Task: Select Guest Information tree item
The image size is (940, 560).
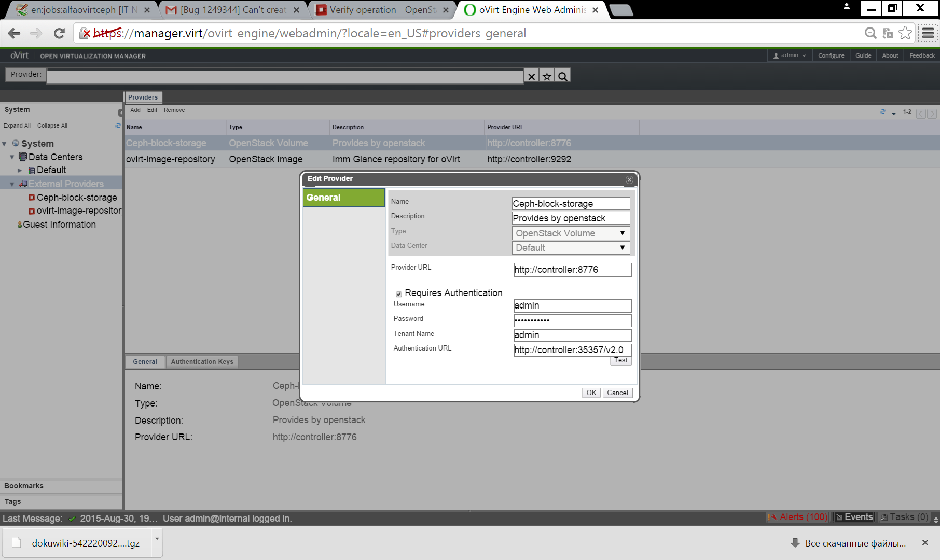Action: [59, 225]
